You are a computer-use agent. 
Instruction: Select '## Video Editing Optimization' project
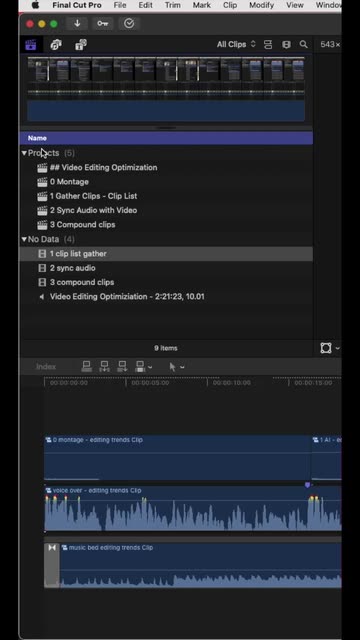[x=103, y=167]
